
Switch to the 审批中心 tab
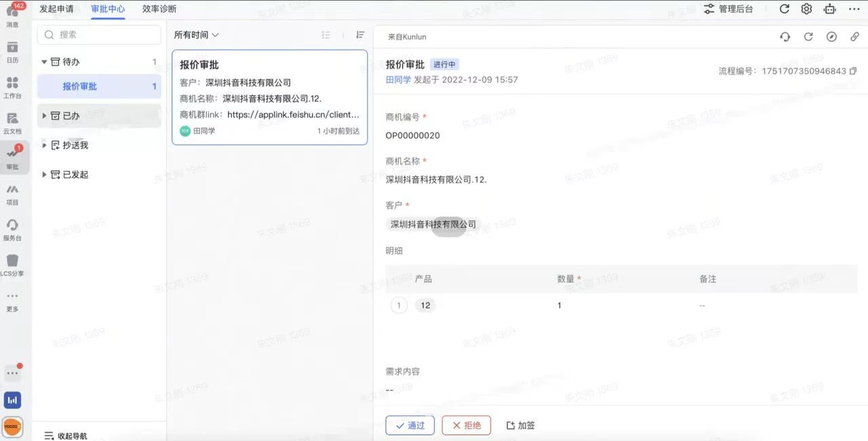pos(108,9)
